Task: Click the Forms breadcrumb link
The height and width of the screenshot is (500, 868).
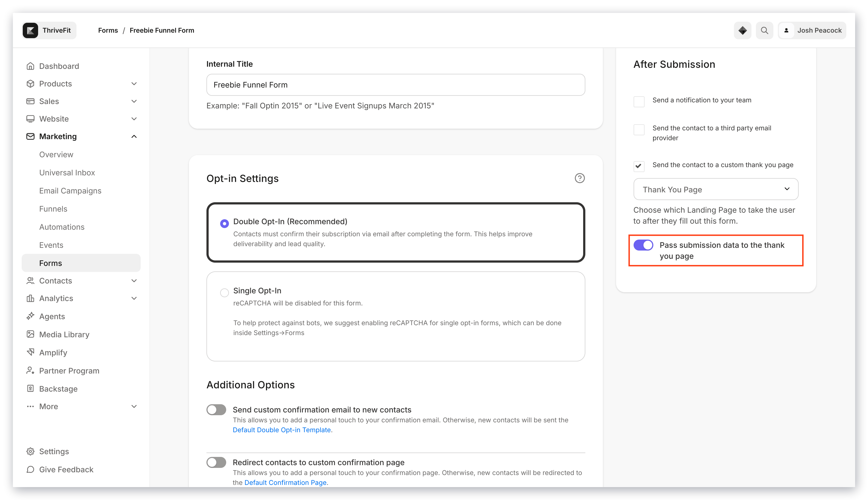Action: point(108,30)
